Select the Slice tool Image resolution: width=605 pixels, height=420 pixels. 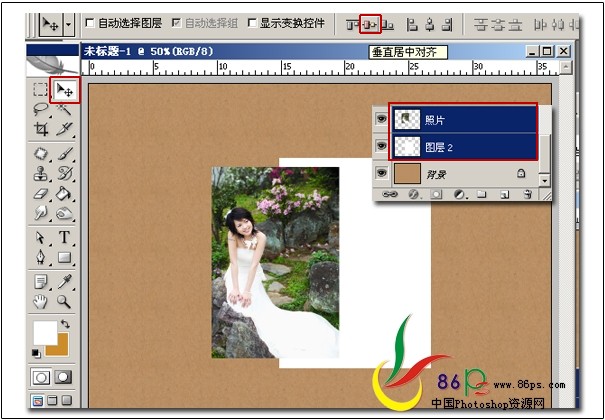click(64, 129)
